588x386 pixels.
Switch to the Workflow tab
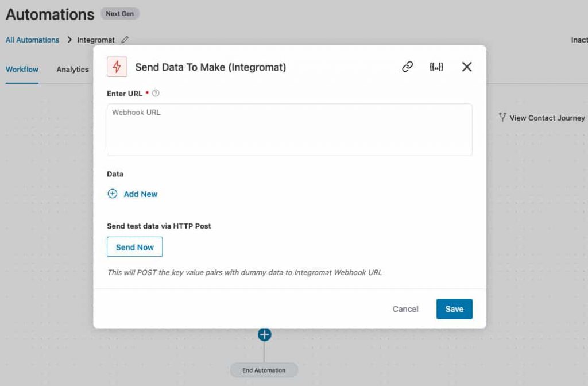click(x=22, y=70)
